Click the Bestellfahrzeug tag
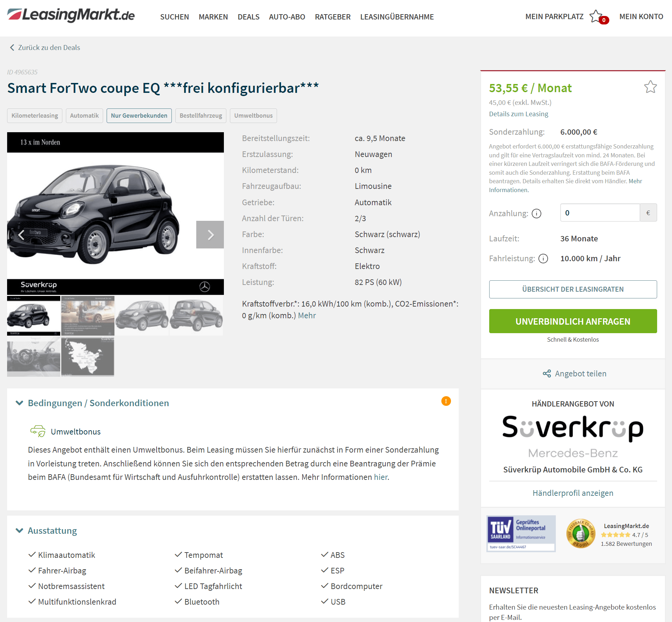The width and height of the screenshot is (672, 622). click(201, 116)
